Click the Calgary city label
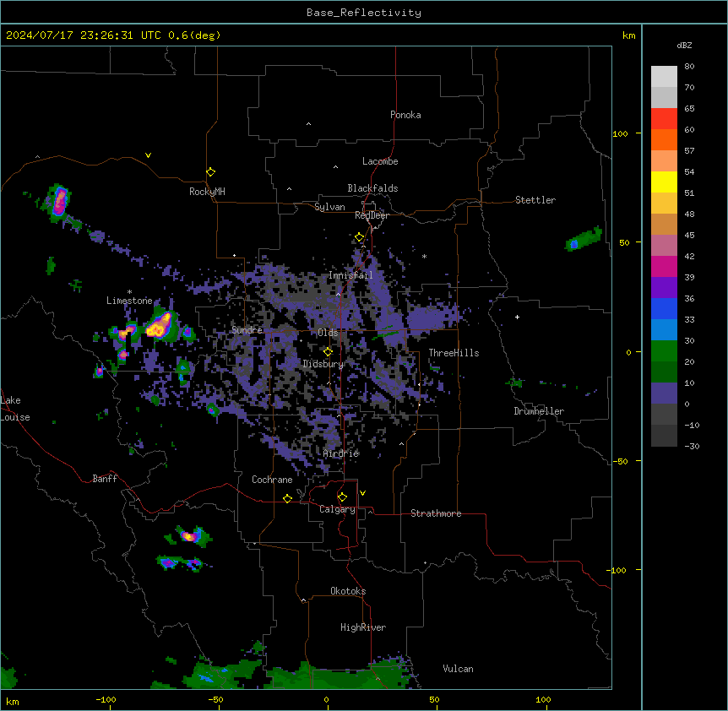This screenshot has width=728, height=711. (x=338, y=509)
